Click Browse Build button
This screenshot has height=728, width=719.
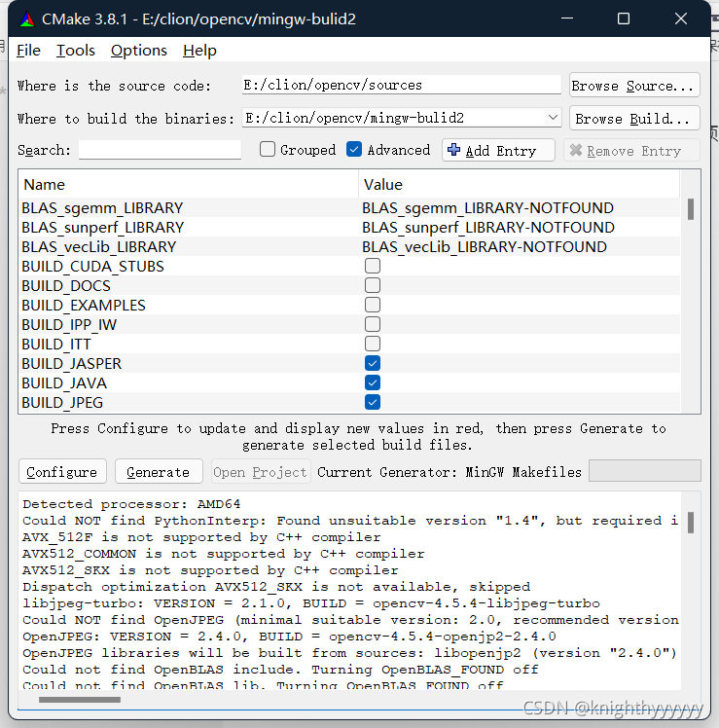(634, 118)
